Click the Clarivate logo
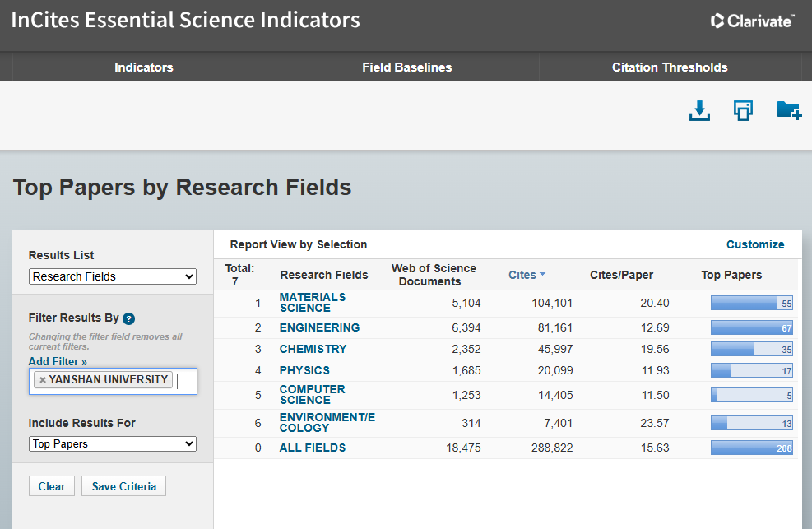Screen dimensions: 812x529 click(x=753, y=21)
